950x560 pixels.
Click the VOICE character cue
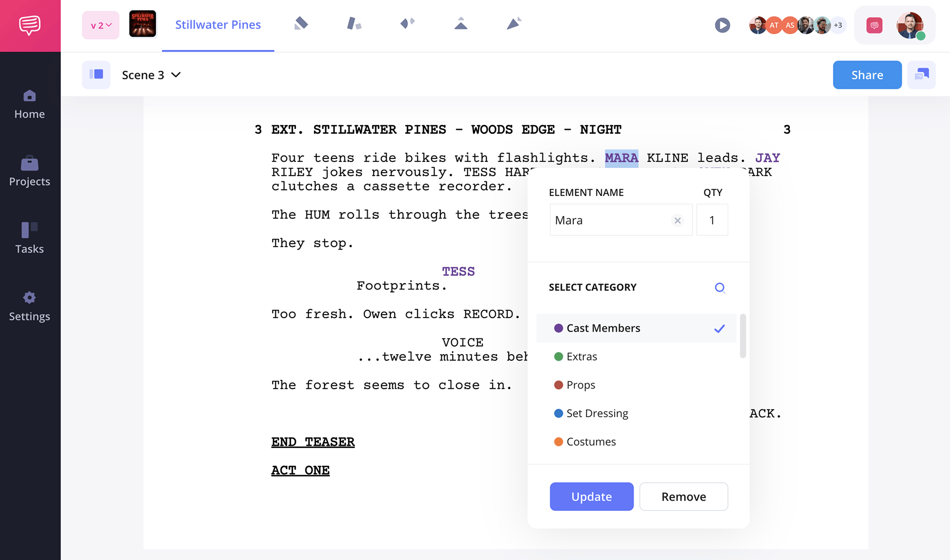(x=463, y=343)
